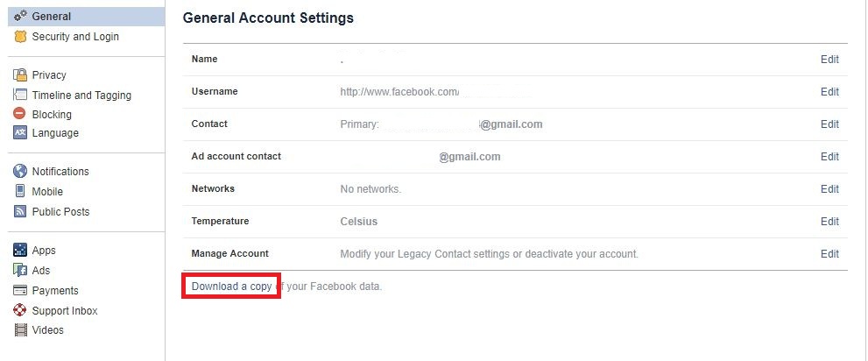Click the red Blocking icon
868x361 pixels.
point(20,114)
